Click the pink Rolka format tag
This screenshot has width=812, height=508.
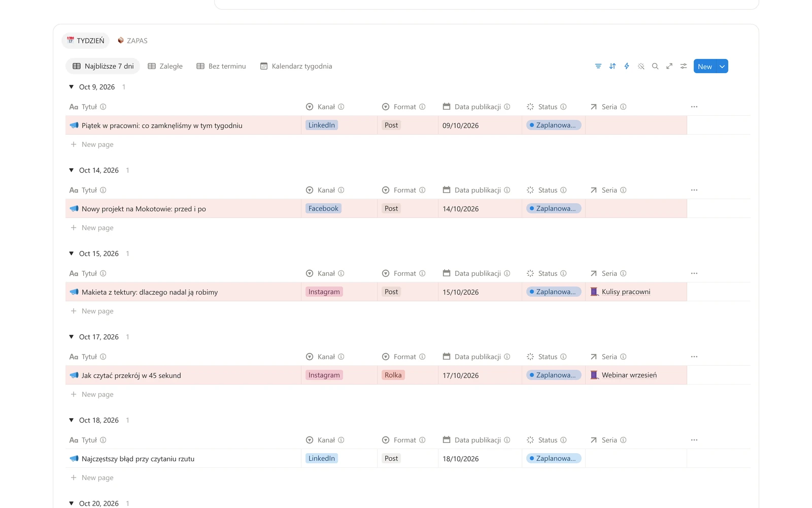tap(393, 375)
